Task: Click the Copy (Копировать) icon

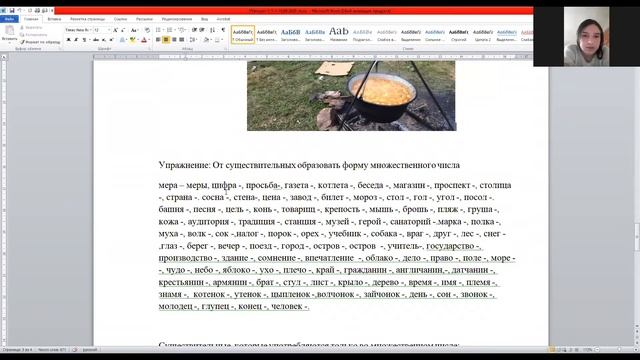Action: click(x=22, y=35)
